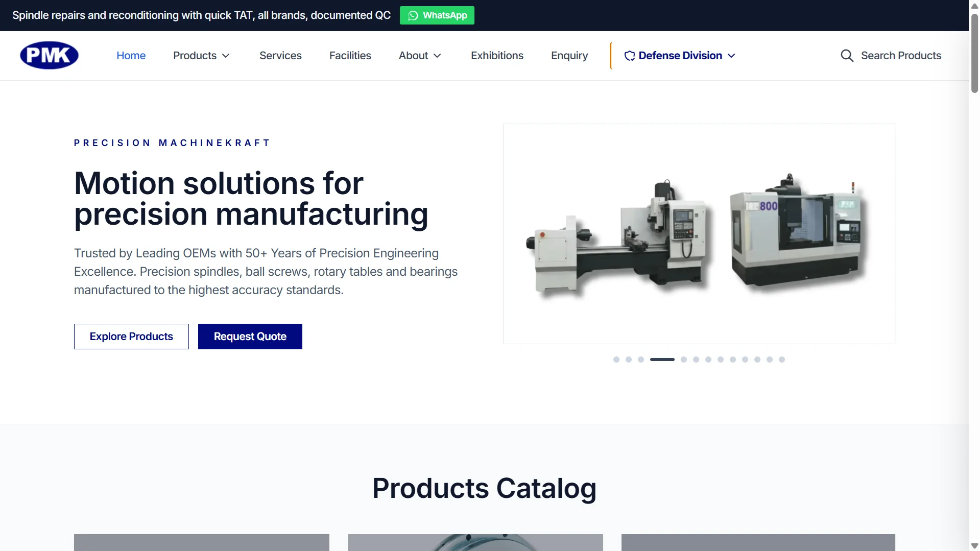Select tenth carousel slide dot

(x=745, y=360)
